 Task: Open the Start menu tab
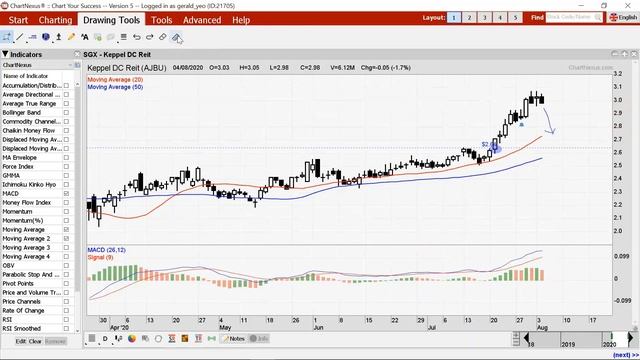[18, 20]
